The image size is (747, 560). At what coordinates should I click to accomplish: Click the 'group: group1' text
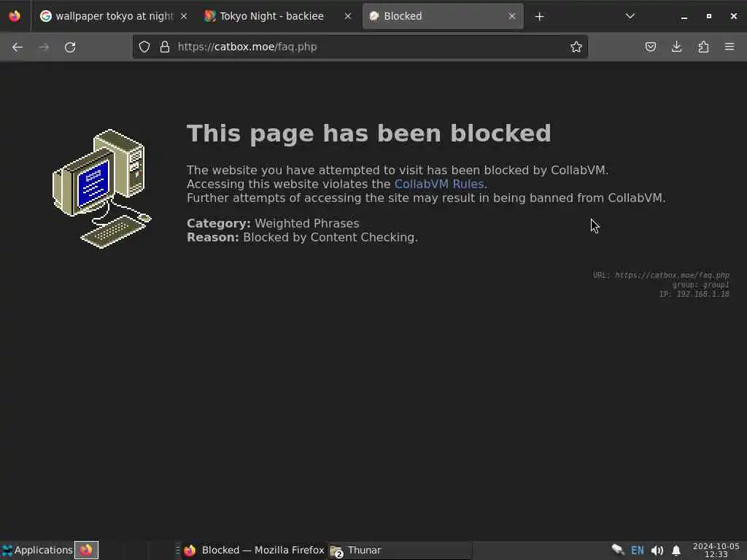700,285
